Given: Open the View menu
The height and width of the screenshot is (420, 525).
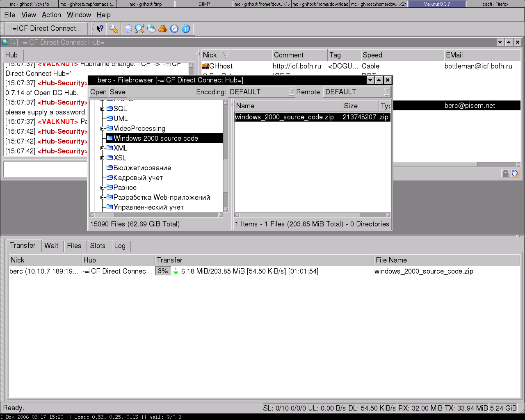Looking at the screenshot, I should tap(29, 15).
